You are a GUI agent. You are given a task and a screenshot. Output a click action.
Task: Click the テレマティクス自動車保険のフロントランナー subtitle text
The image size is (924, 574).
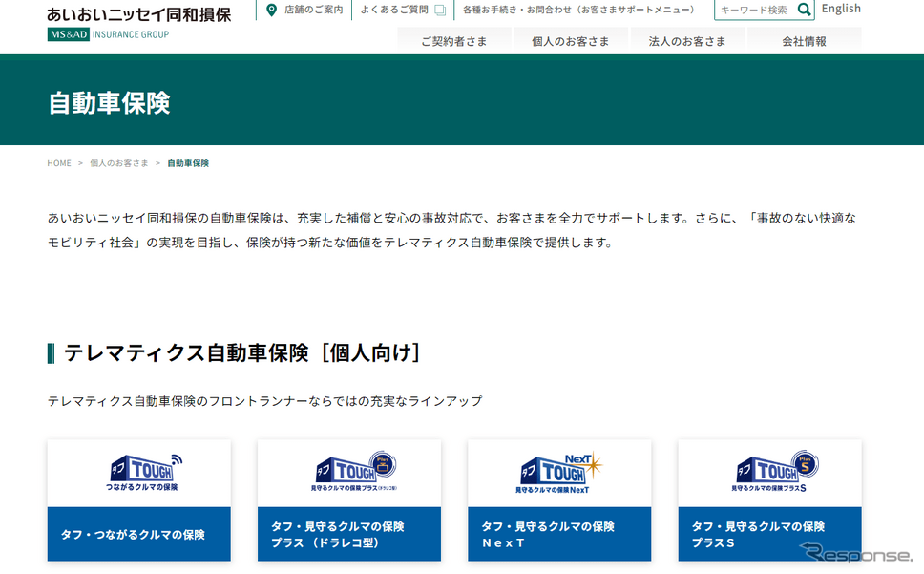pyautogui.click(x=264, y=401)
